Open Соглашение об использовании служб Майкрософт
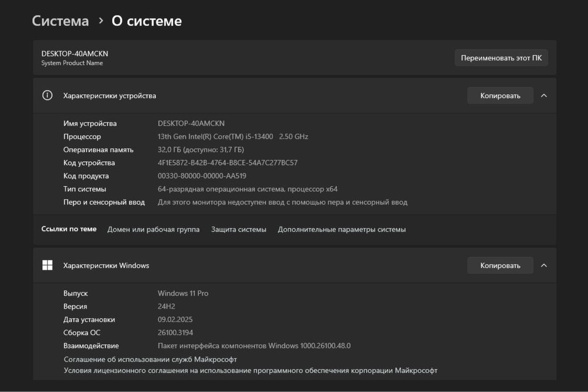Viewport: 588px width, 392px height. (x=150, y=360)
